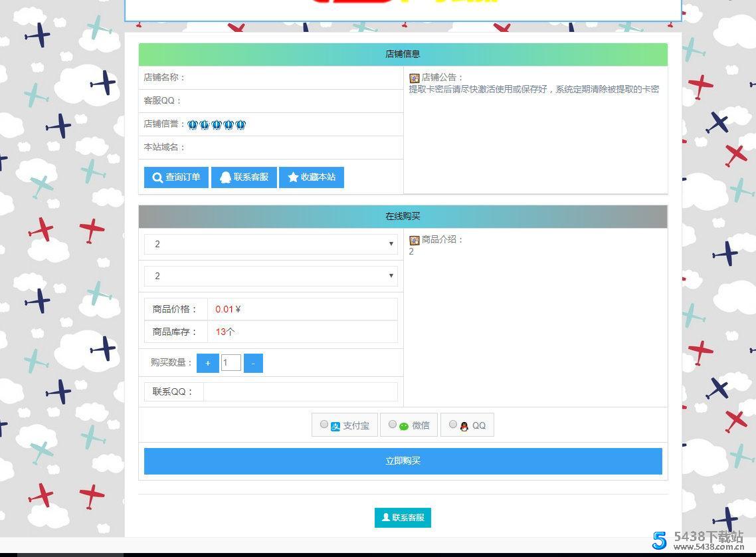Viewport: 756px width, 557px height.
Task: Click inside the 联系QQ input field
Action: click(x=299, y=391)
